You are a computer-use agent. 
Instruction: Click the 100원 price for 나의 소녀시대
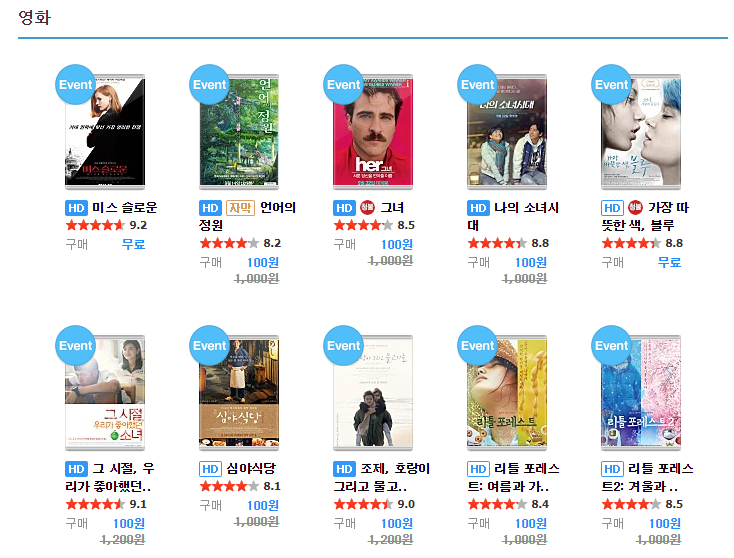click(531, 263)
